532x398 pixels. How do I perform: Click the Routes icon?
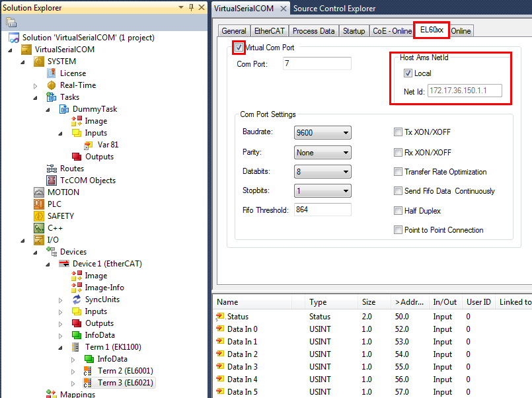(52, 169)
